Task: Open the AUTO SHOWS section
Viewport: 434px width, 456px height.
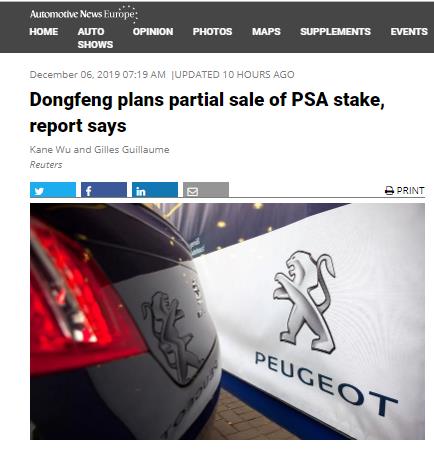Action: (95, 38)
